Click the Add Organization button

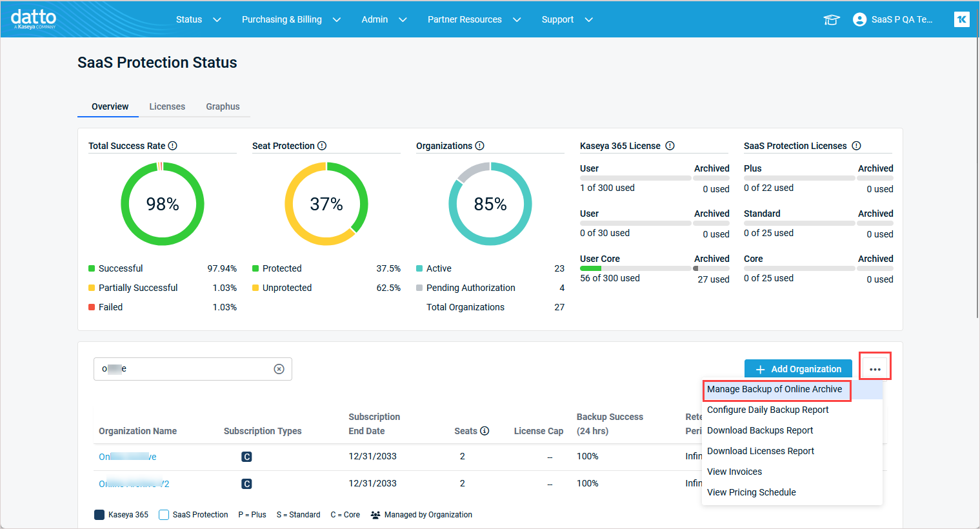pos(798,369)
